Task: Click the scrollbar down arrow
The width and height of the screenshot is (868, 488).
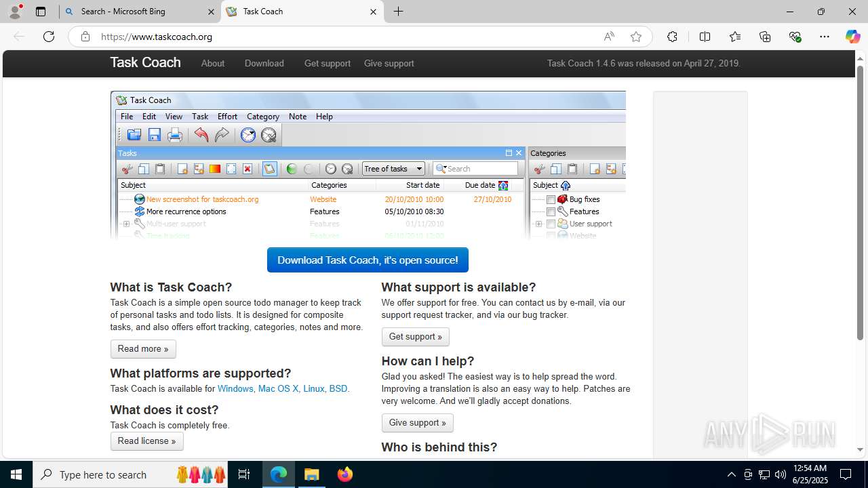Action: 861,449
